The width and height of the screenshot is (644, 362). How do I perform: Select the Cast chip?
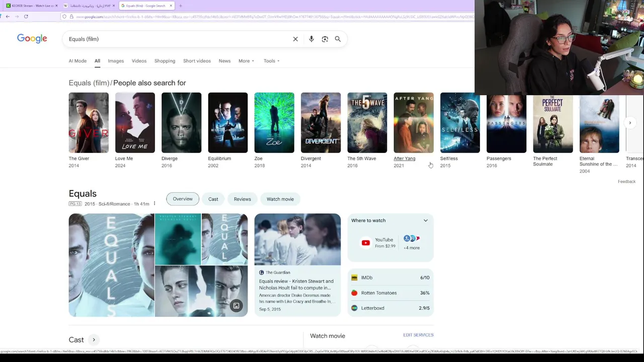click(213, 199)
